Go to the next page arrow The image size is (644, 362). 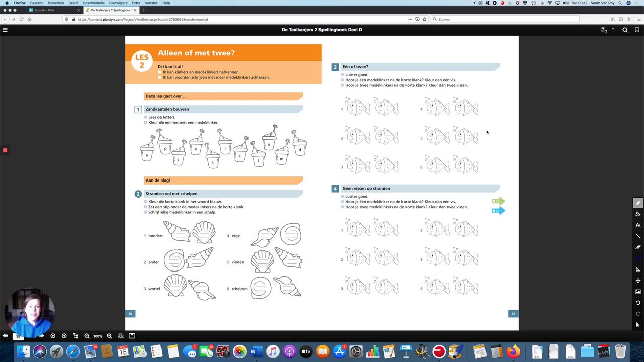point(41,336)
